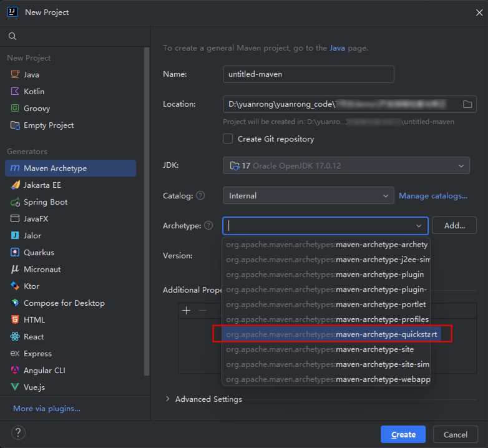This screenshot has height=448, width=488.
Task: Click the Vue.js generator icon
Action: click(15, 387)
